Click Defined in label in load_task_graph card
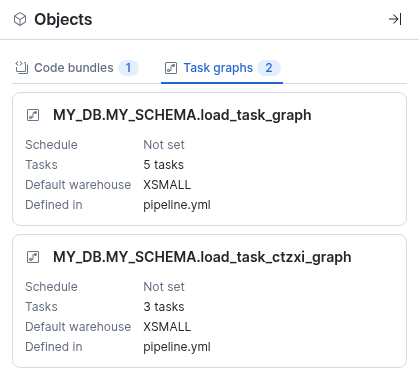 [54, 205]
